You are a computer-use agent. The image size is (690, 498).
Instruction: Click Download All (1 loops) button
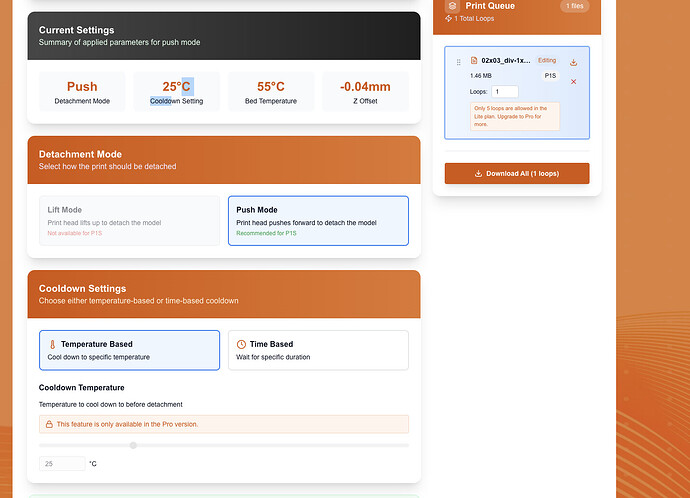(517, 174)
